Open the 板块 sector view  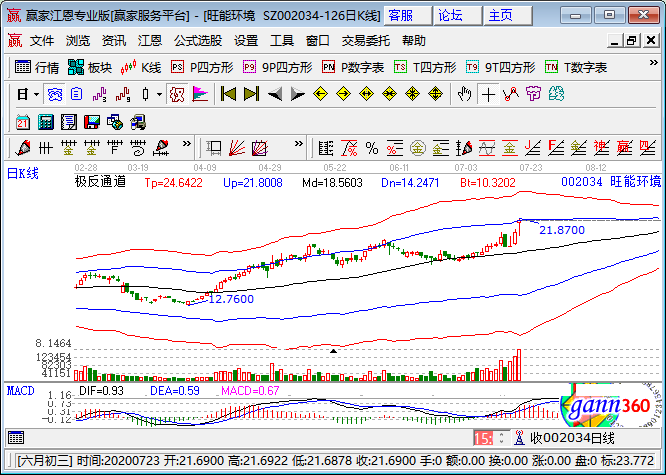[90, 67]
